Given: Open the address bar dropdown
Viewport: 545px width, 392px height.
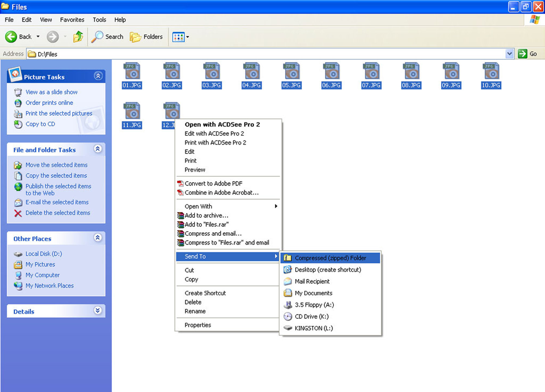Looking at the screenshot, I should (509, 54).
